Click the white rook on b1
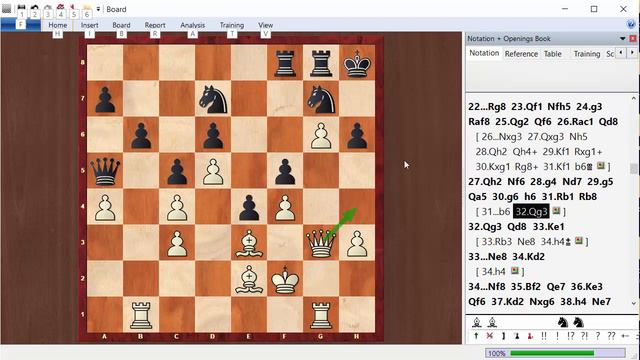This screenshot has width=640, height=360. coord(141,315)
